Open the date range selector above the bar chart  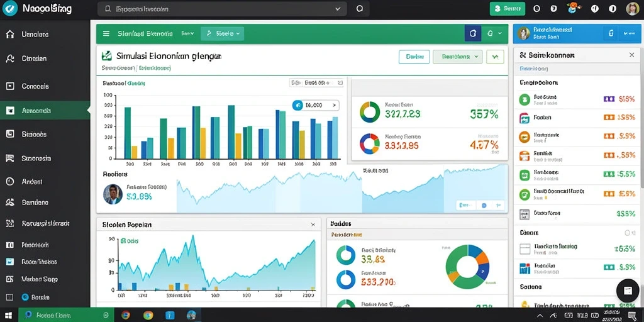(317, 83)
